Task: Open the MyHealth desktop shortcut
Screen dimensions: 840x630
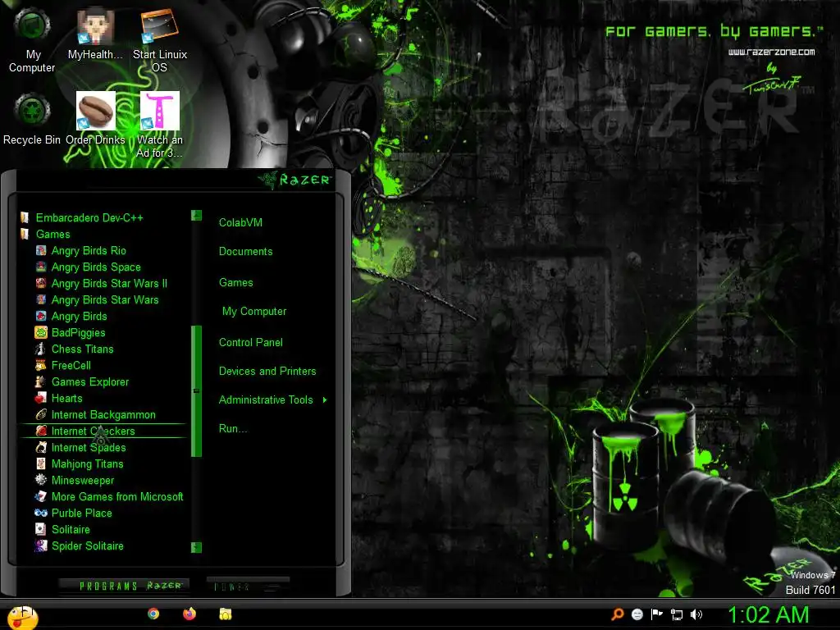Action: [x=95, y=33]
